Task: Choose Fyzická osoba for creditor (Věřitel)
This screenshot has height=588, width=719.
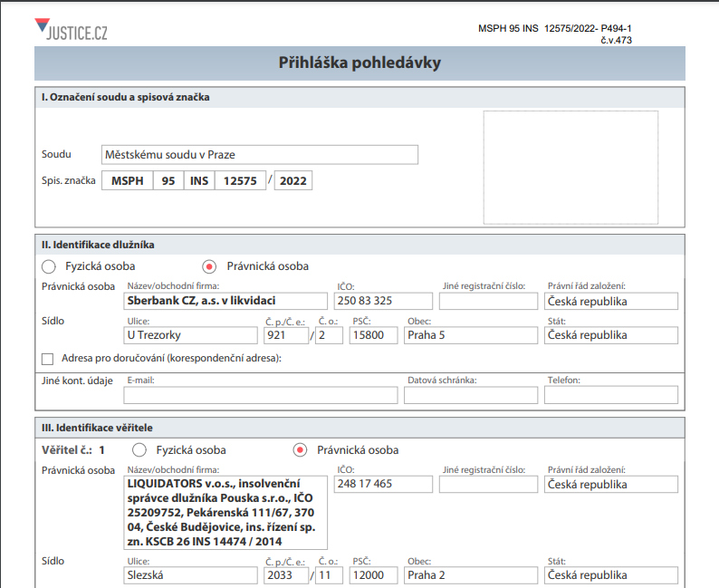Action: click(x=139, y=449)
